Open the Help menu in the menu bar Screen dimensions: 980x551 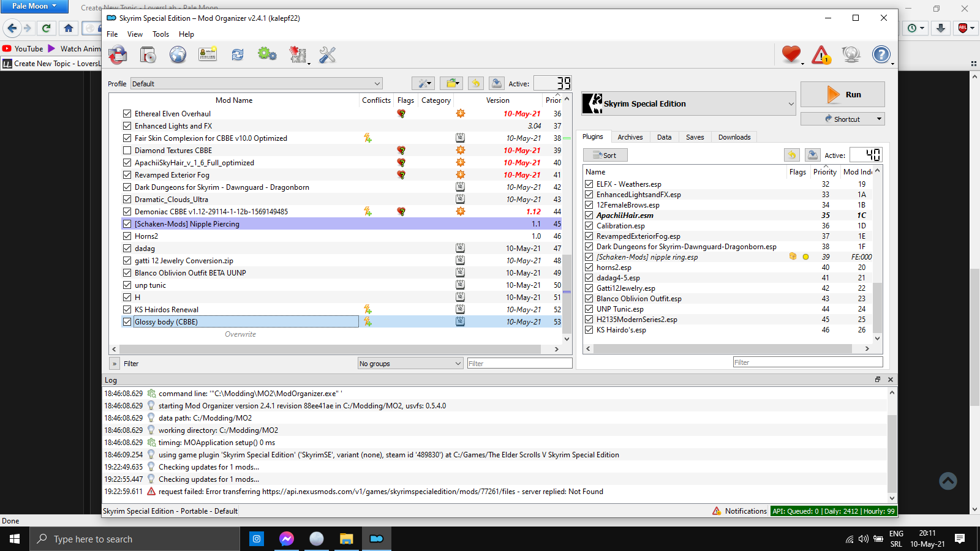pos(186,34)
